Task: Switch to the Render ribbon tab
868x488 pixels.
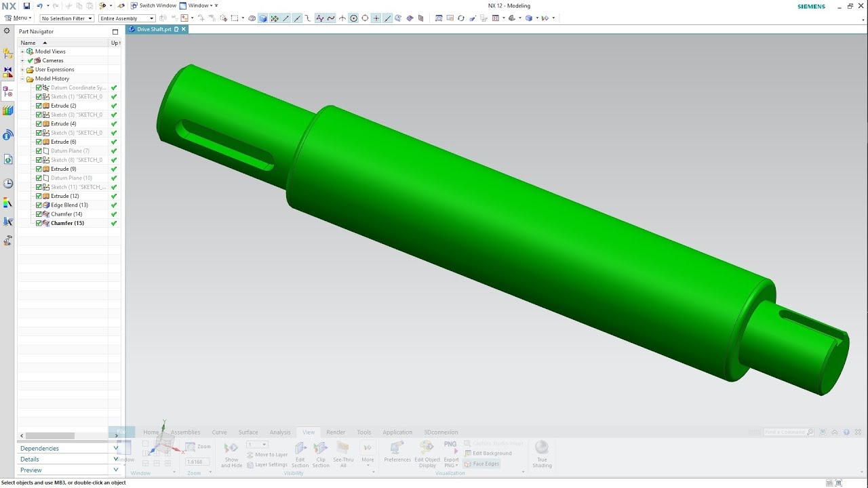Action: 336,432
